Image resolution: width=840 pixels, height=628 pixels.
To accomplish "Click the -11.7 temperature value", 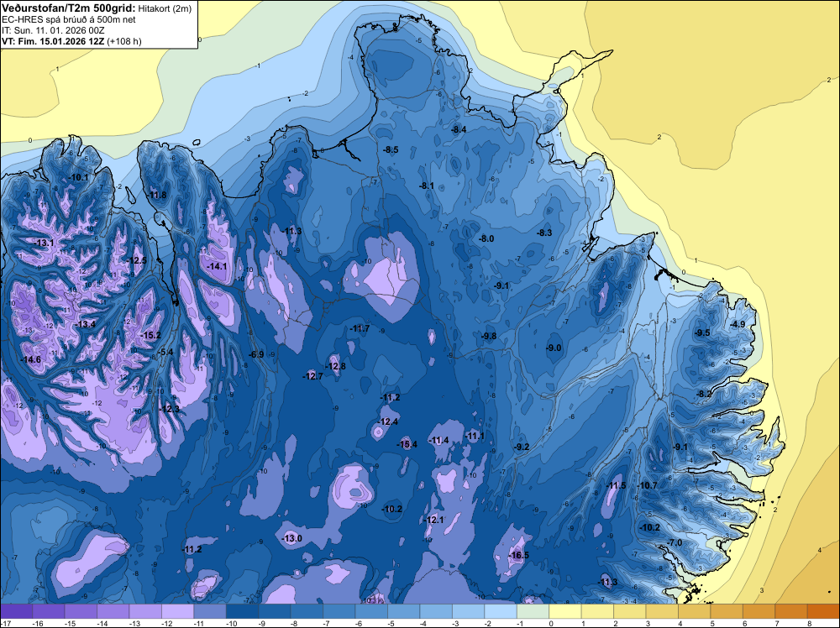I will pos(360,328).
